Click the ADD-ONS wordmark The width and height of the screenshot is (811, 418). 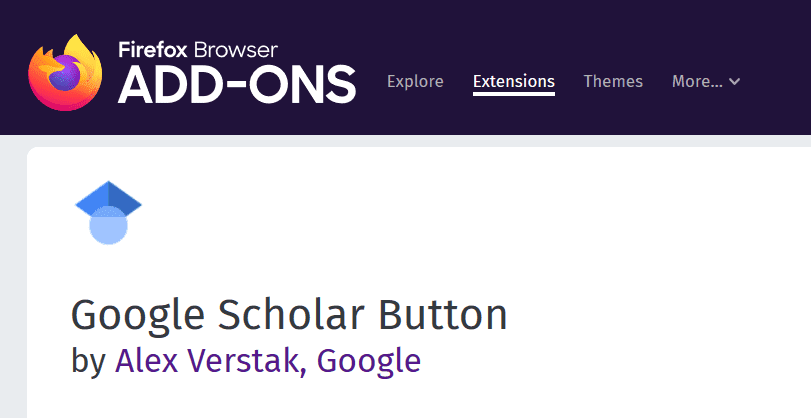237,85
